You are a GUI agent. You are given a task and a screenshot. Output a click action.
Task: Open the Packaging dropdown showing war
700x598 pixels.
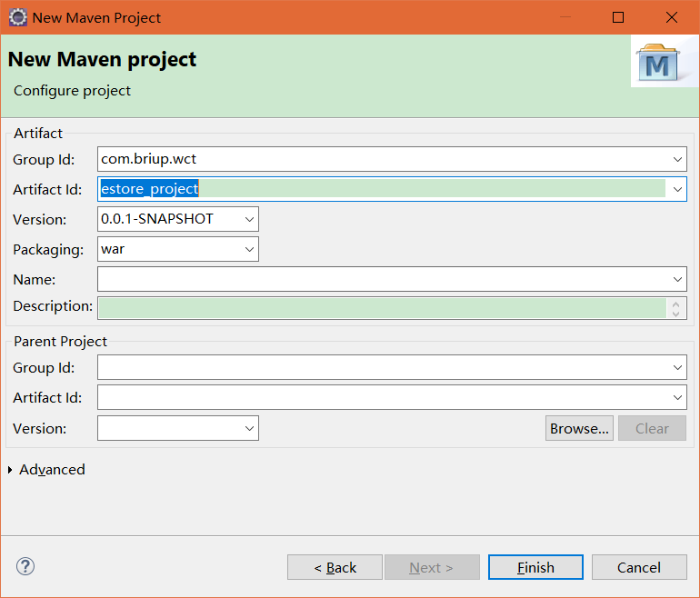[x=249, y=249]
